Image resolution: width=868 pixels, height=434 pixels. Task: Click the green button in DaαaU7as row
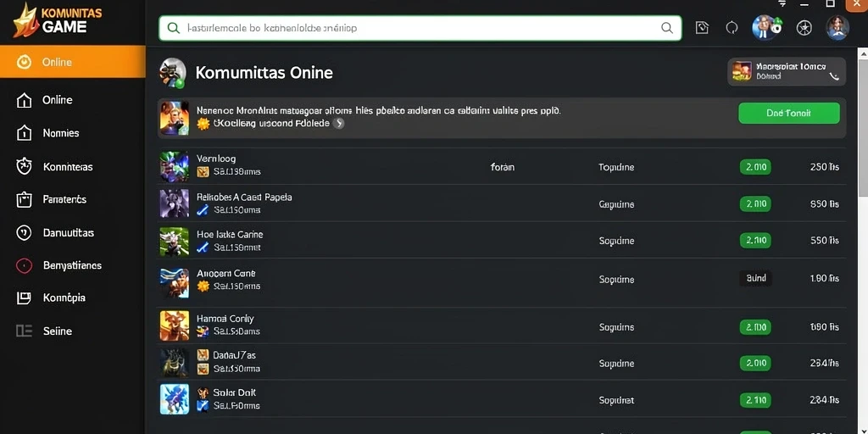[x=755, y=364]
